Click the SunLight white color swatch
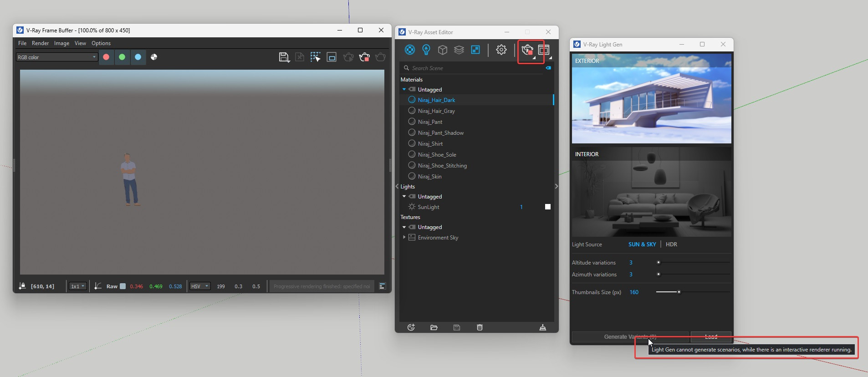This screenshot has width=868, height=377. point(548,207)
